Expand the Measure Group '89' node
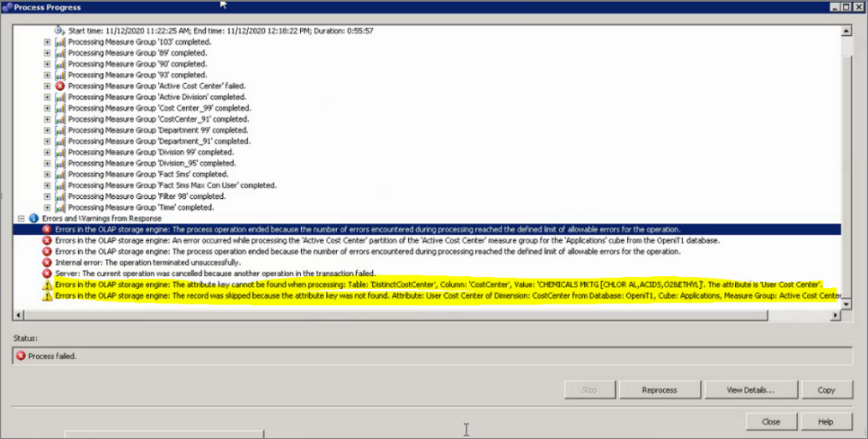The width and height of the screenshot is (868, 439). [47, 53]
